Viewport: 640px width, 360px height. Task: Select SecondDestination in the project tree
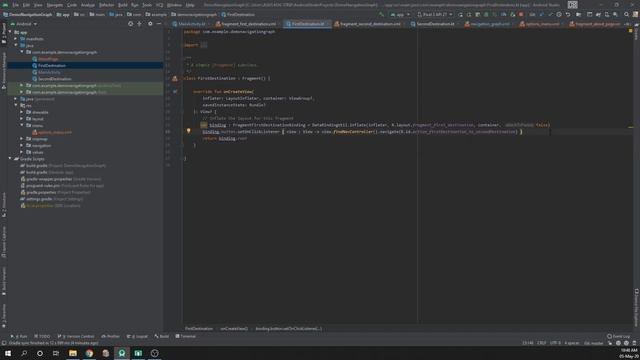tap(55, 79)
